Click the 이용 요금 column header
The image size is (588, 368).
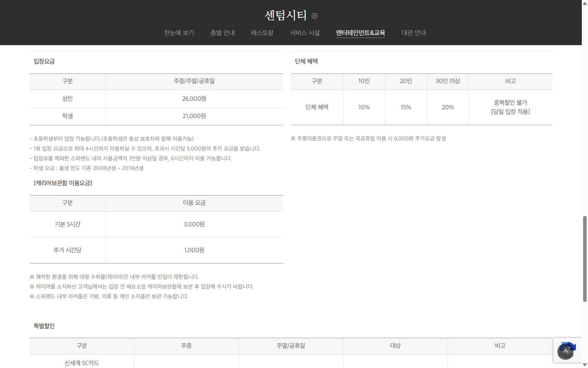(194, 203)
